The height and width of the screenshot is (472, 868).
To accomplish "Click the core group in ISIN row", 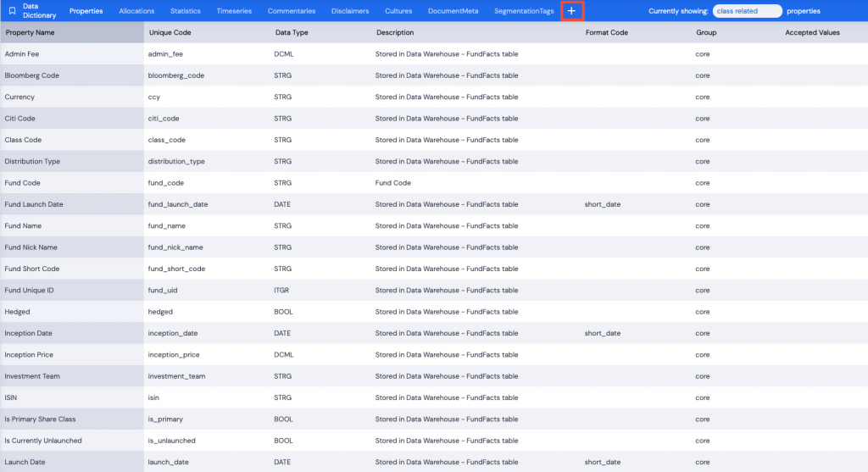I will [x=703, y=397].
